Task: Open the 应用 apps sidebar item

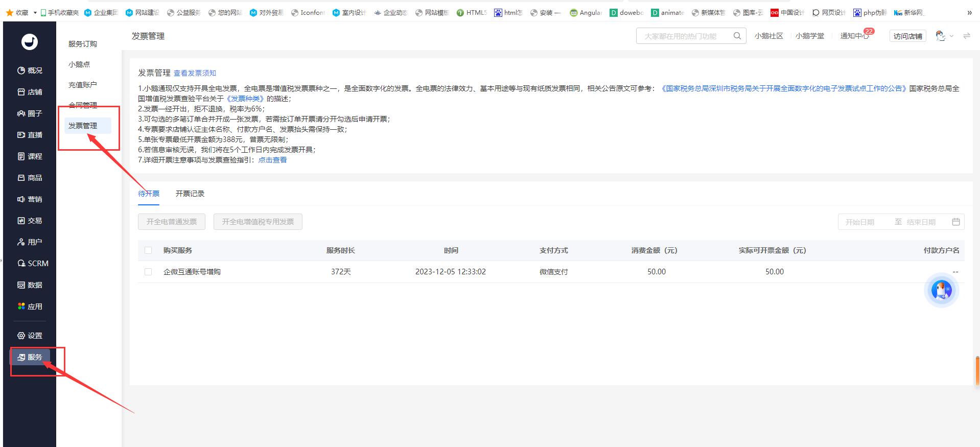Action: pos(30,307)
